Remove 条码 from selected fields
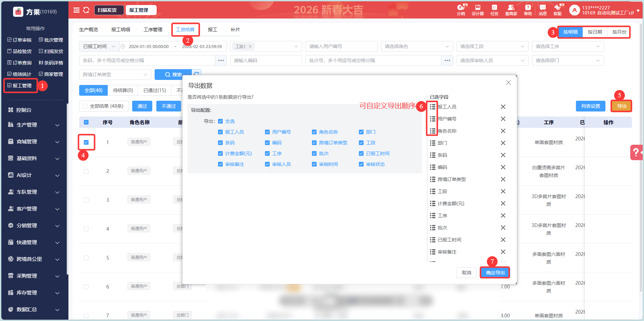 (503, 155)
